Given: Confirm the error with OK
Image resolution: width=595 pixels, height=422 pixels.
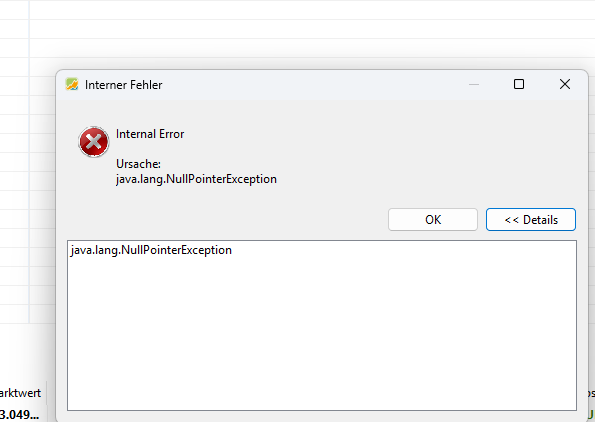Looking at the screenshot, I should click(433, 219).
